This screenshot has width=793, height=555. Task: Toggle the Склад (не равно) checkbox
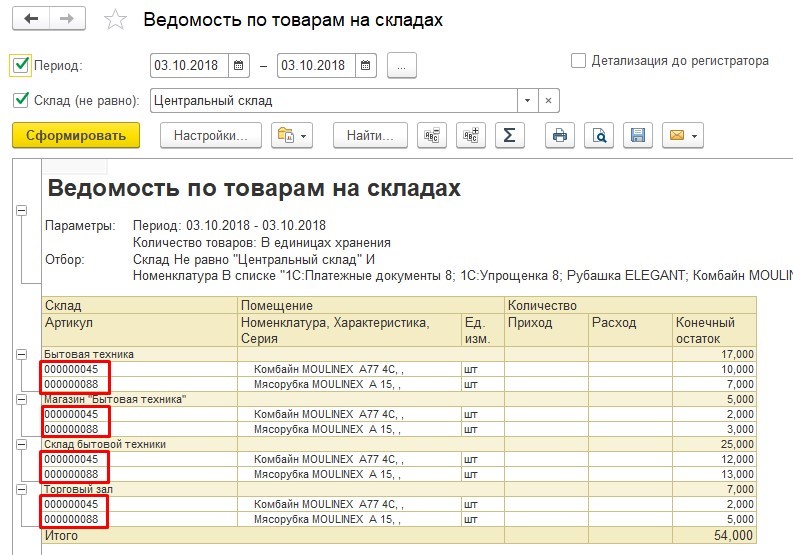pos(21,100)
